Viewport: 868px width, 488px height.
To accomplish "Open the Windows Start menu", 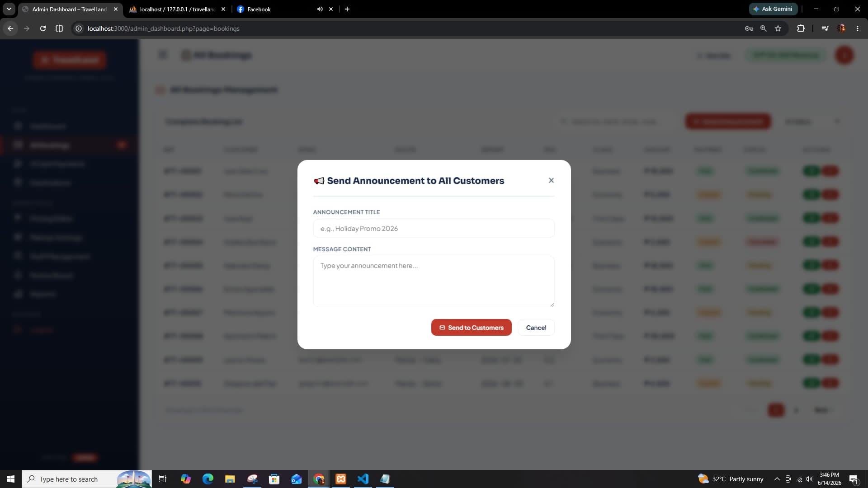I will [x=11, y=479].
